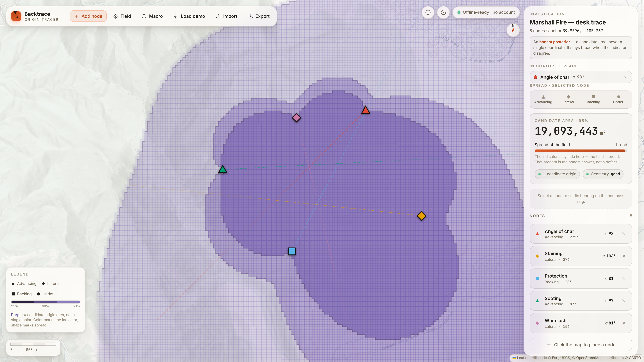This screenshot has width=644, height=362.
Task: Click the Backtrace flame logo icon
Action: (16, 16)
